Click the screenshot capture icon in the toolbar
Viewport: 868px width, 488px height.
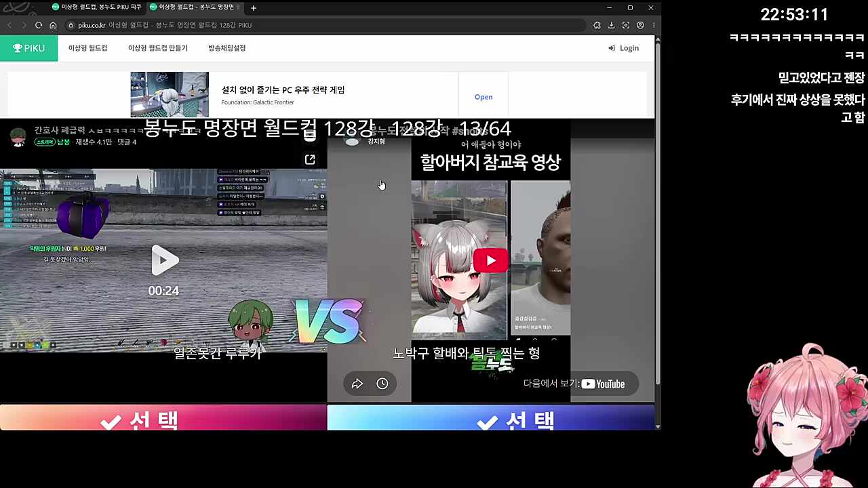[626, 25]
